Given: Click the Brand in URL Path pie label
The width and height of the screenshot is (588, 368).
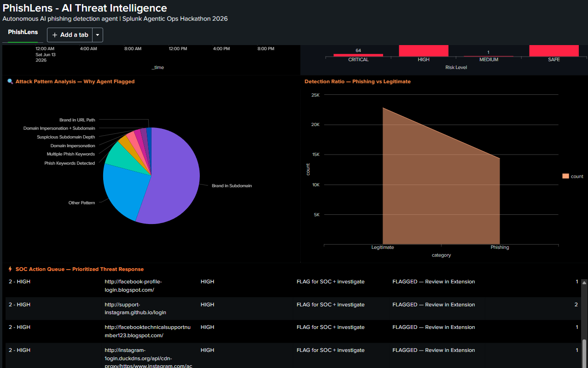Looking at the screenshot, I should coord(77,120).
